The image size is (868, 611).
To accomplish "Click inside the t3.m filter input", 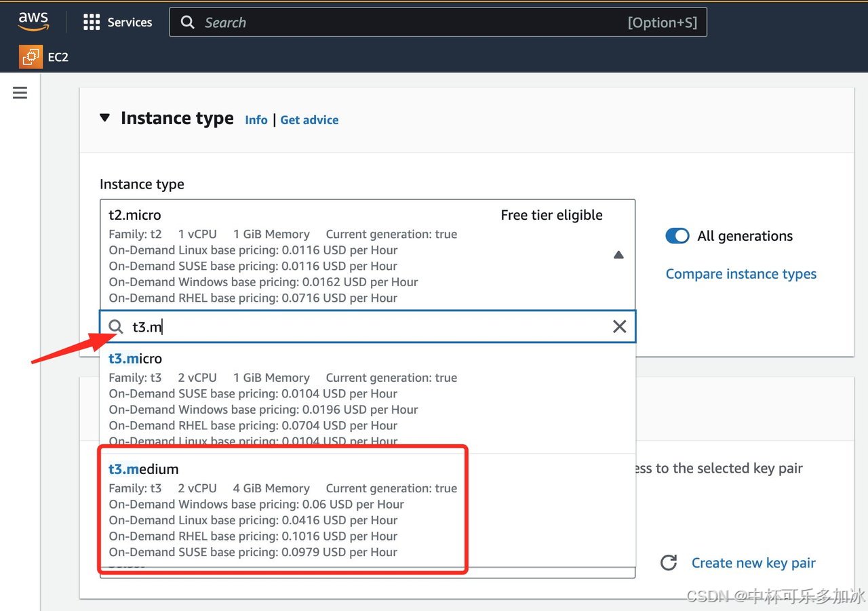I will [366, 327].
